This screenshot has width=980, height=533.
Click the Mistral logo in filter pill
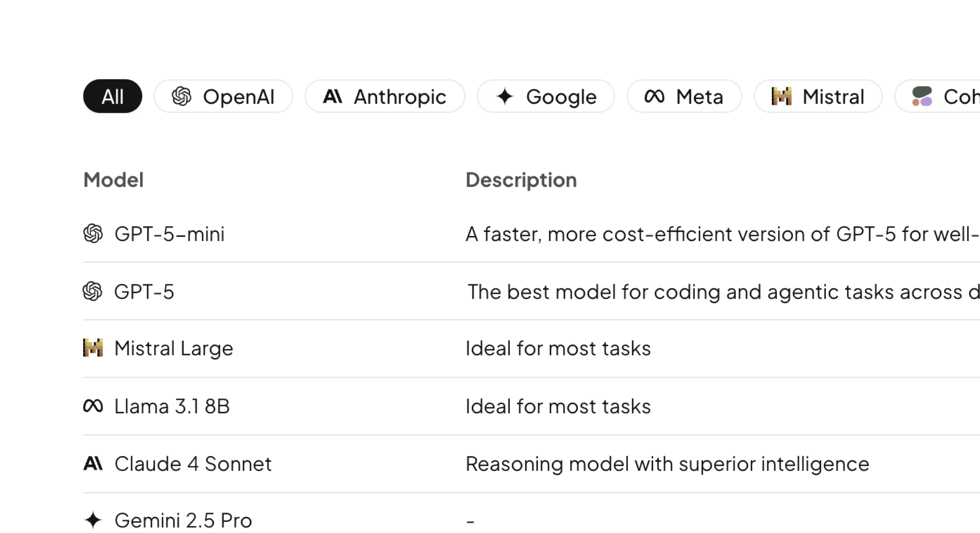(x=781, y=96)
